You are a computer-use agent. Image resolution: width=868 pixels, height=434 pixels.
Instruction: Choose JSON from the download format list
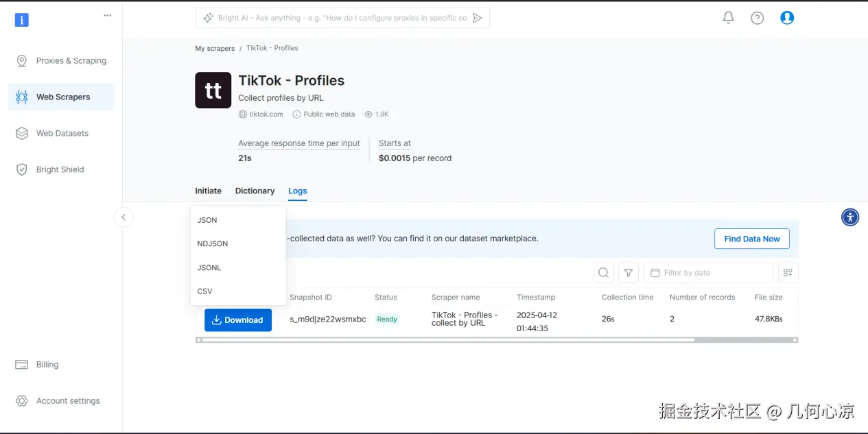(207, 220)
